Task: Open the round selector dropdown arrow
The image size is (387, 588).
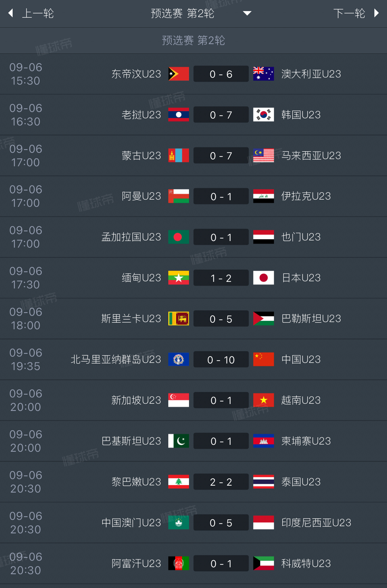Action: click(x=247, y=13)
